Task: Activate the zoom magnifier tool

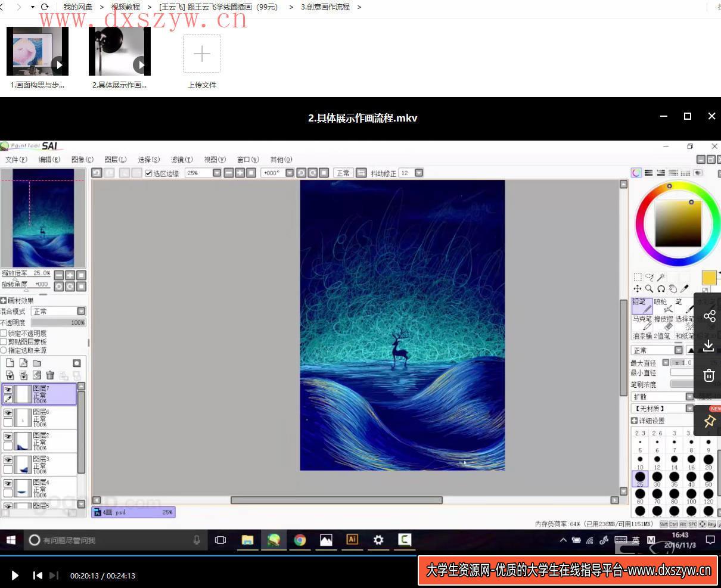Action: (649, 289)
